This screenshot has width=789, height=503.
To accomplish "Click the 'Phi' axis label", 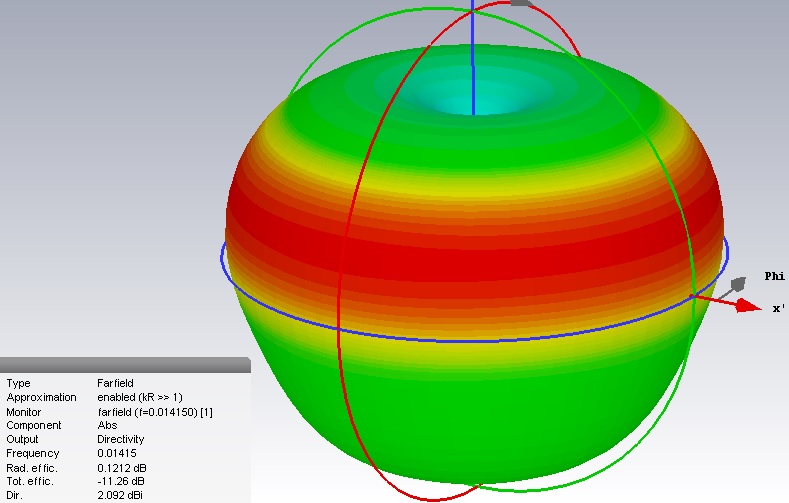I will point(774,276).
